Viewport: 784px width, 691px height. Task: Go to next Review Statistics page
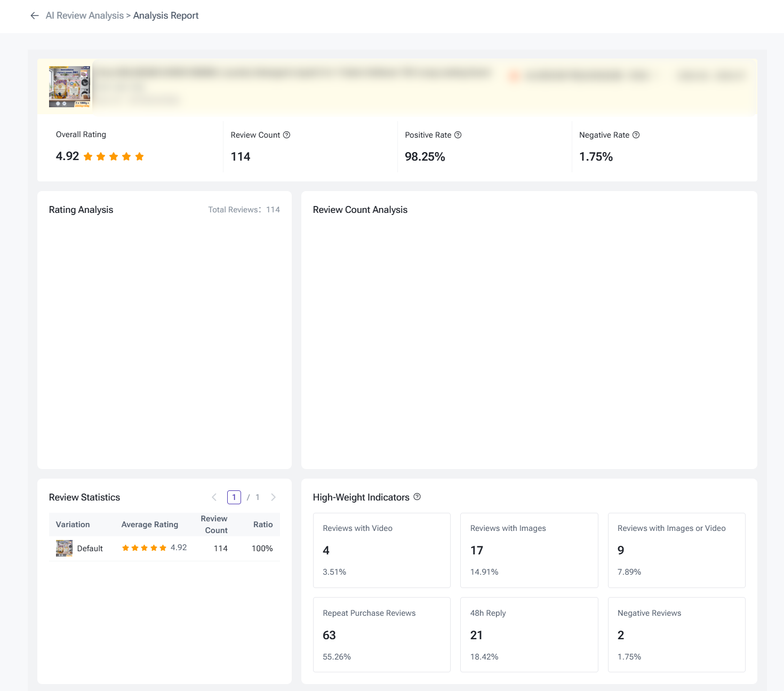pos(273,497)
